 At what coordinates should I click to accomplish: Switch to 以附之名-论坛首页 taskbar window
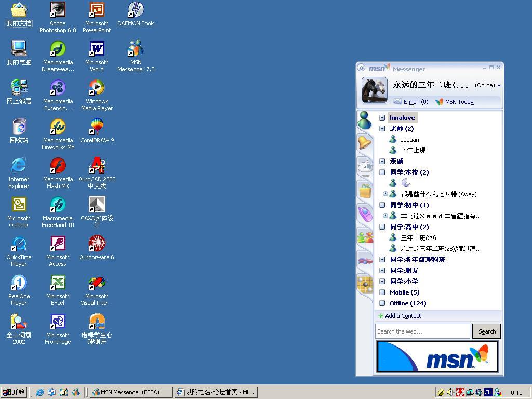(216, 392)
